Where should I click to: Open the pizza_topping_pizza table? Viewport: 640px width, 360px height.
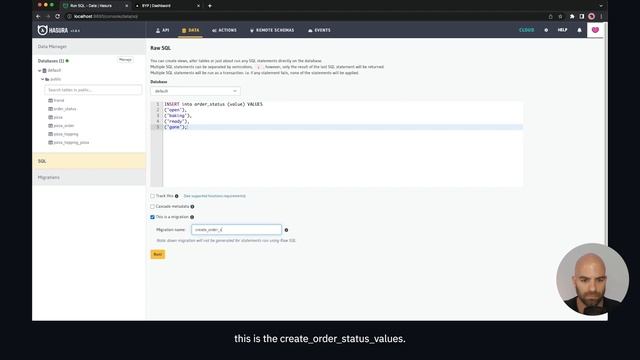coord(71,142)
